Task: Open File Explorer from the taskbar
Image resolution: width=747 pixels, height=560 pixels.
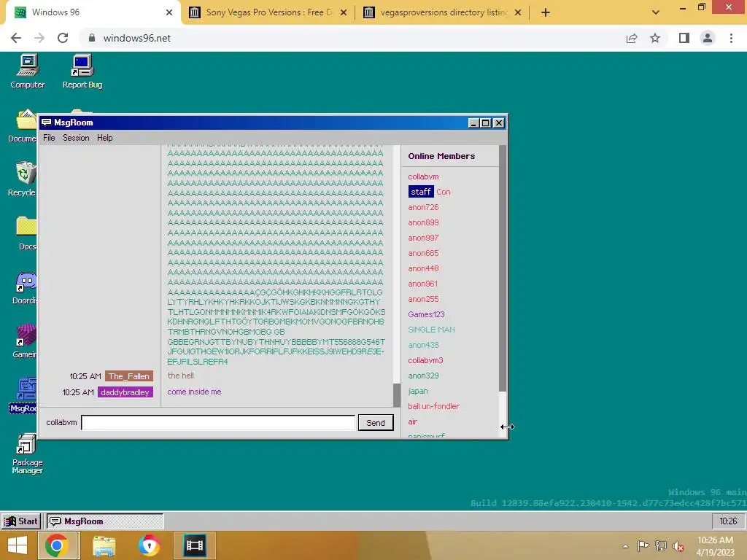Action: pos(104,545)
